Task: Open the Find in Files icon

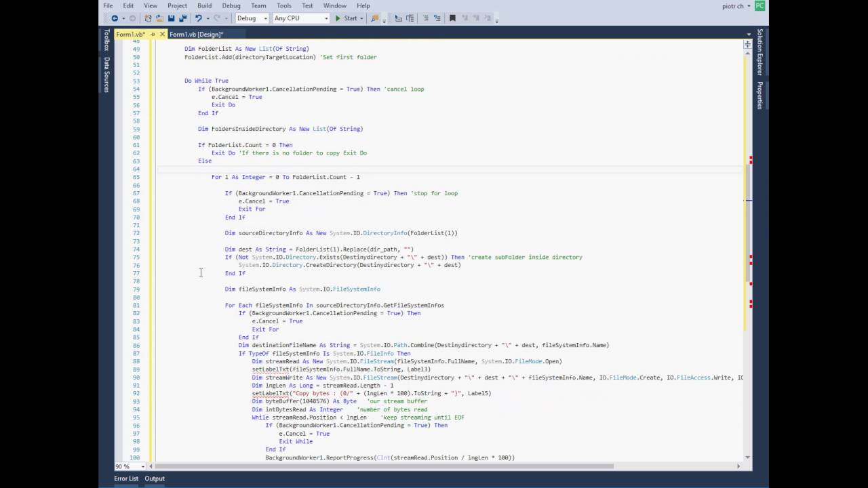Action: pyautogui.click(x=376, y=18)
